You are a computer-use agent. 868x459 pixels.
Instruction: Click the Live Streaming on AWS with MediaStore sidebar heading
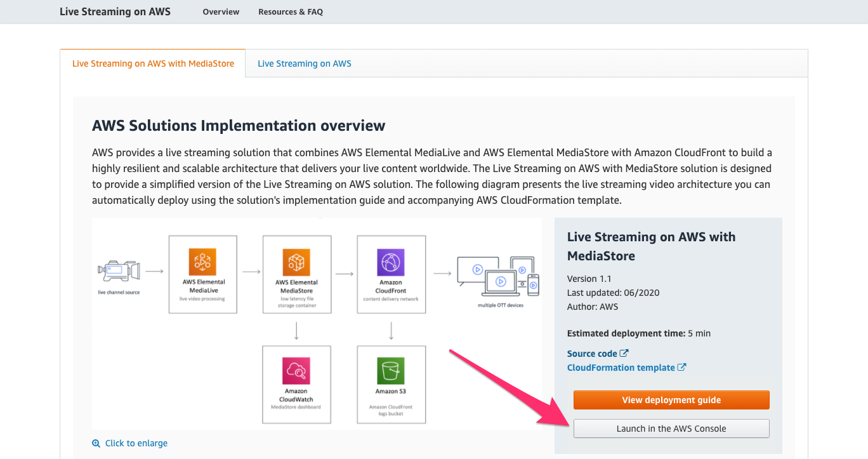pos(652,246)
